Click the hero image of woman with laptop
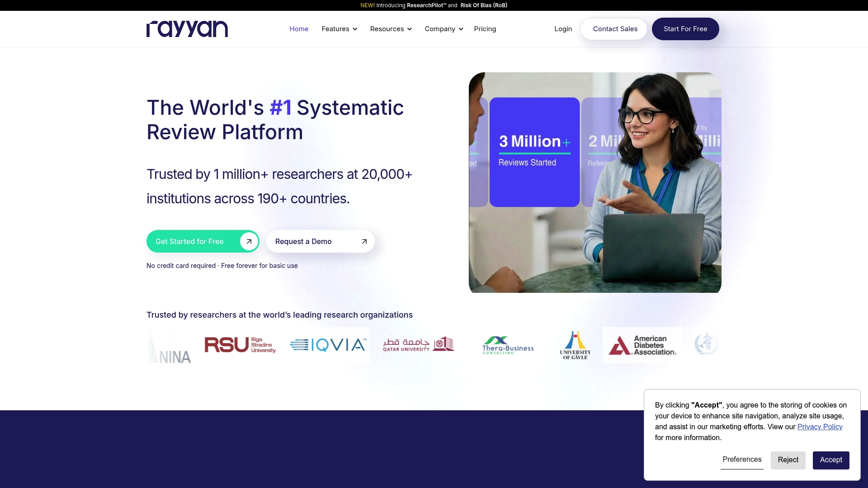 pyautogui.click(x=595, y=183)
